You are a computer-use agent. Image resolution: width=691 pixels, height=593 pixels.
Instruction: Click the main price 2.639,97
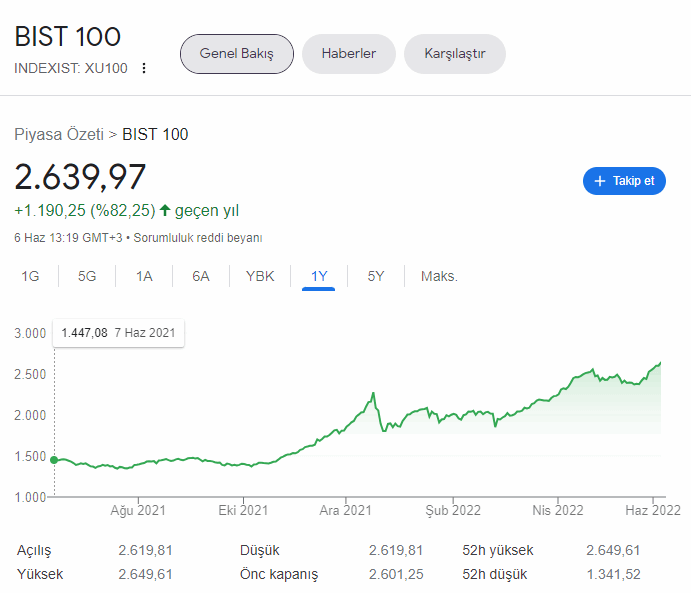pos(80,177)
